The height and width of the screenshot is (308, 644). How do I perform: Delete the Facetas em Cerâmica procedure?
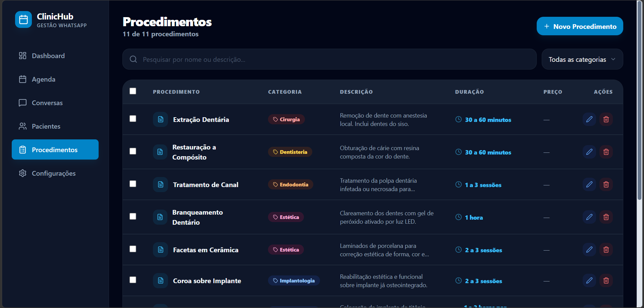click(x=606, y=250)
